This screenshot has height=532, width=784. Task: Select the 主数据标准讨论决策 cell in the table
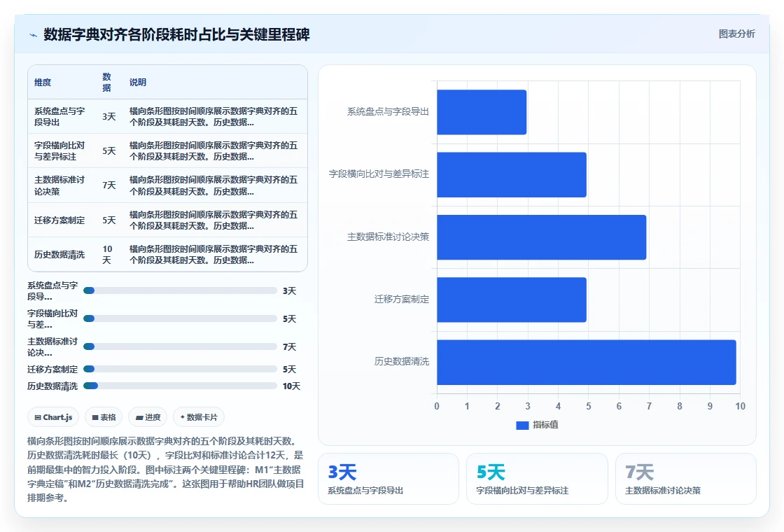[62, 185]
